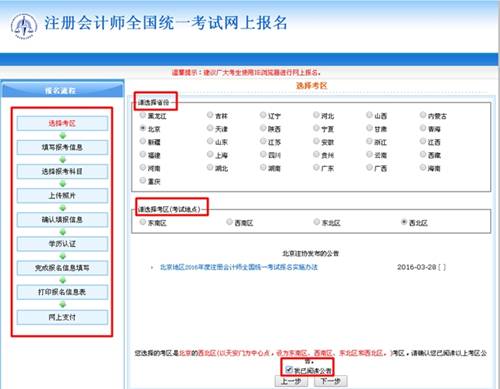Pick 新疆 as the province
Viewport: 500px width, 389px height.
coord(143,141)
